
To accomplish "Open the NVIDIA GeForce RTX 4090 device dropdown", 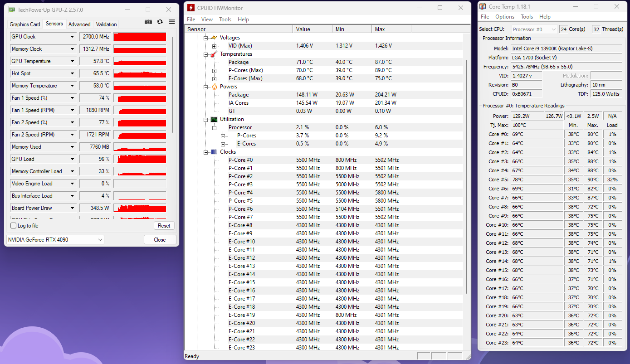I will (55, 239).
